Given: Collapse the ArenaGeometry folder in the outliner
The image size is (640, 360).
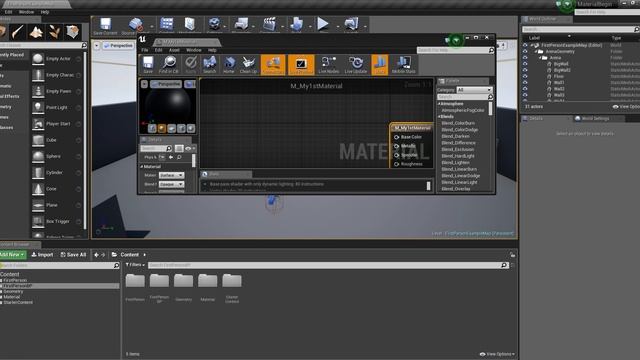Looking at the screenshot, I should 536,51.
